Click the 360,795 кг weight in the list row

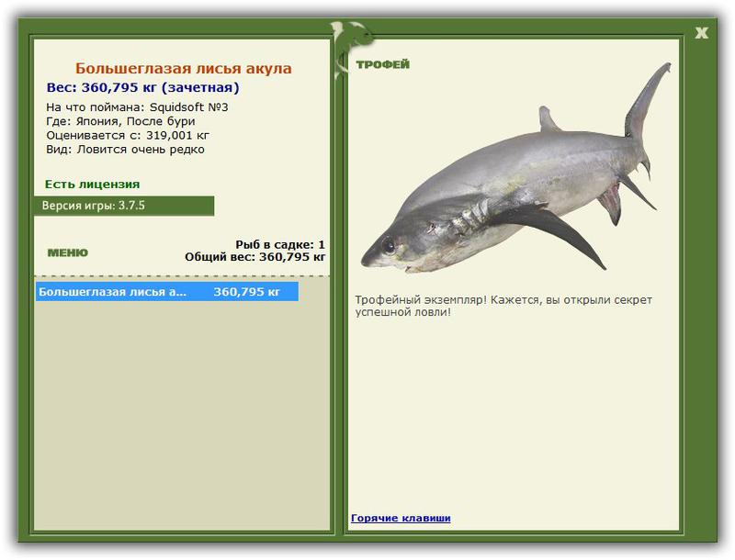[246, 292]
